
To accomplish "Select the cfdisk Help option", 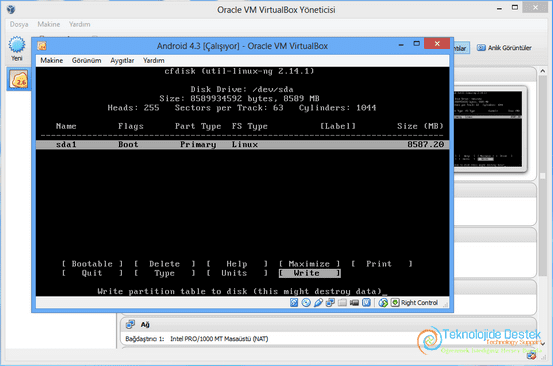I will [237, 264].
